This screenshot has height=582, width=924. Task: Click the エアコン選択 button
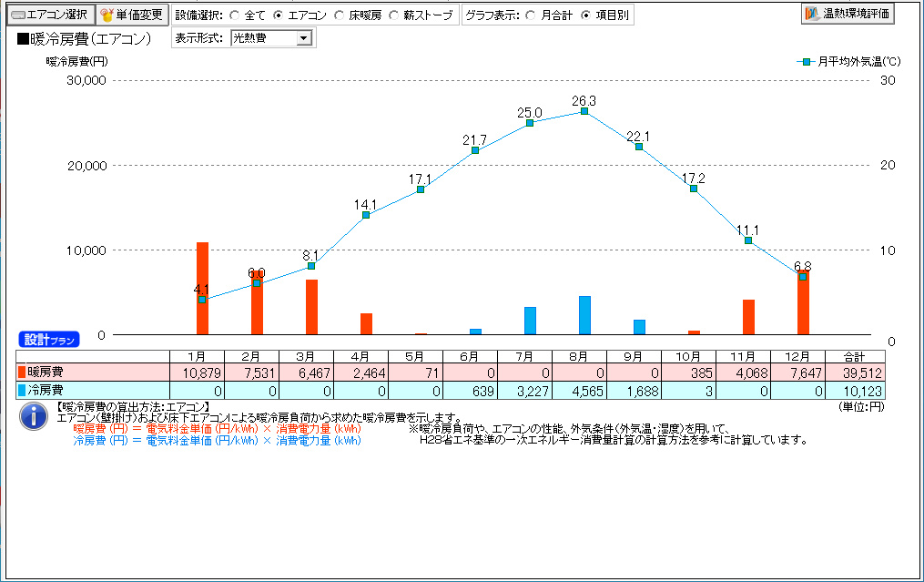tap(48, 15)
